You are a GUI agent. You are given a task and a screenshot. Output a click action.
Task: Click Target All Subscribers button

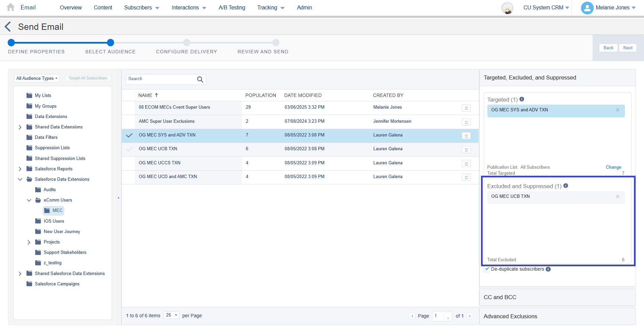(x=88, y=78)
